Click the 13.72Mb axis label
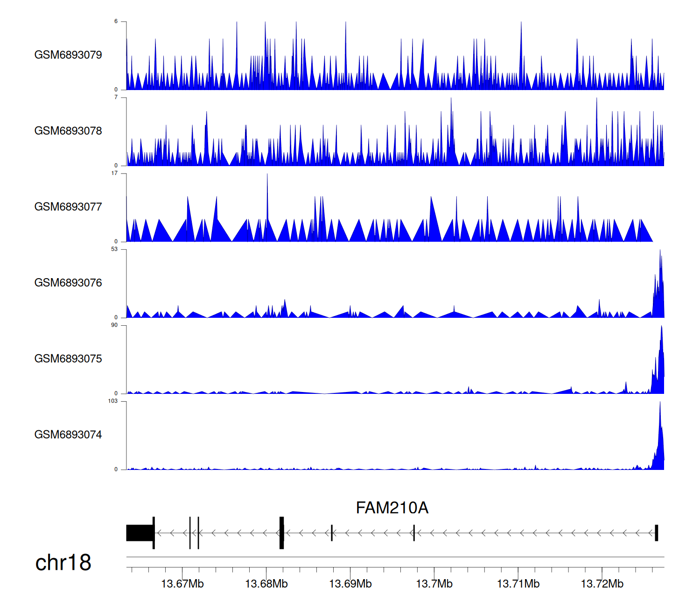The height and width of the screenshot is (616, 700). tap(602, 584)
